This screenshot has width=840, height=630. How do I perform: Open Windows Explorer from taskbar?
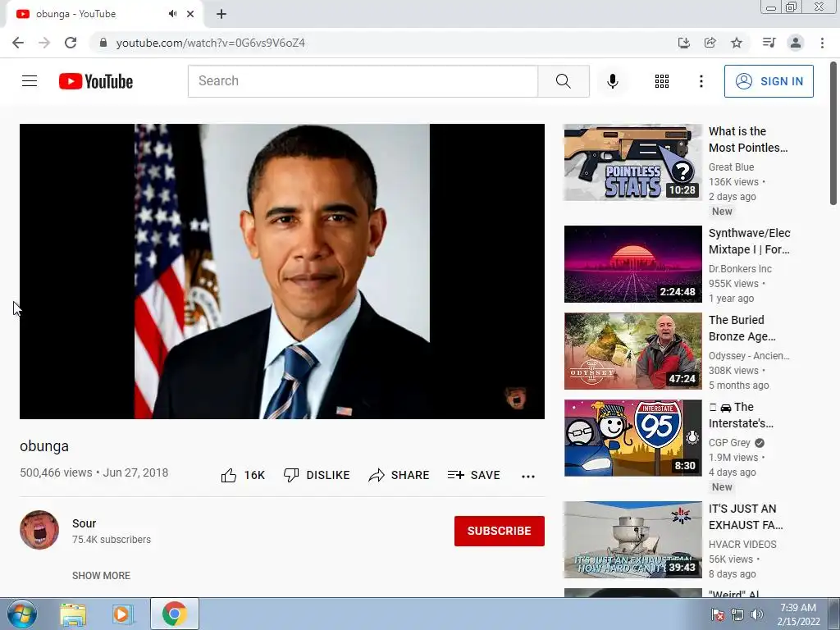tap(73, 614)
